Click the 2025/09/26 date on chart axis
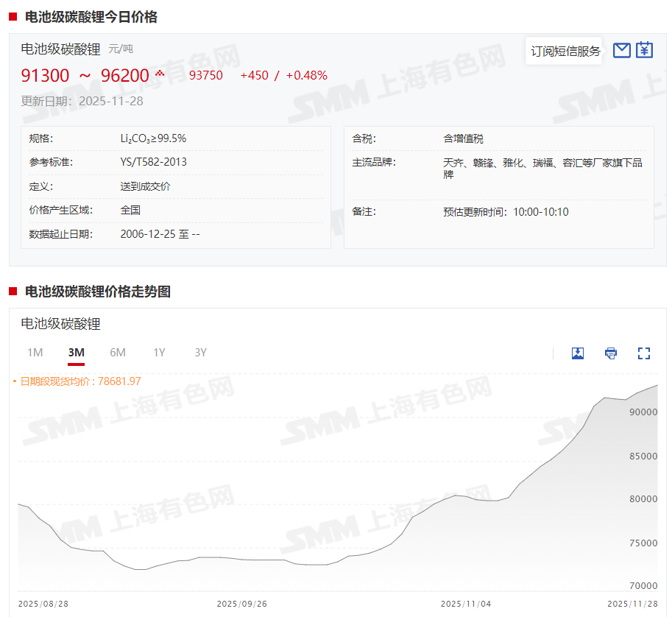The height and width of the screenshot is (617, 672). pyautogui.click(x=241, y=604)
